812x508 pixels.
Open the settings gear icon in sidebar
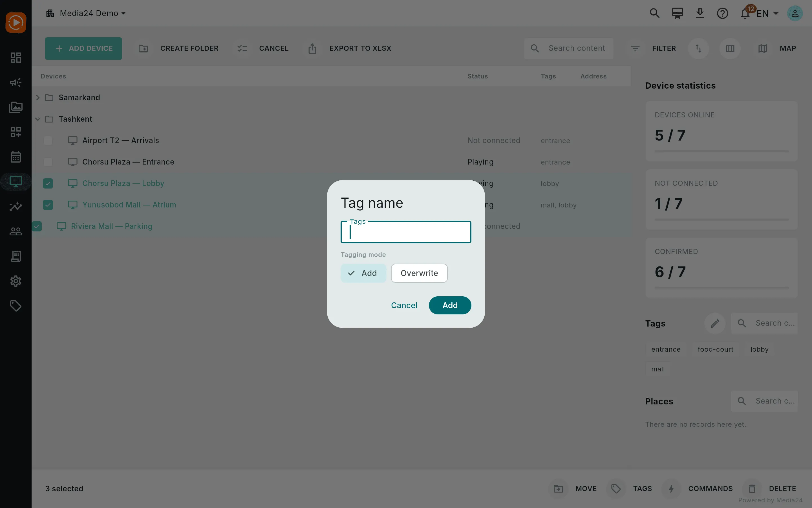coord(16,281)
